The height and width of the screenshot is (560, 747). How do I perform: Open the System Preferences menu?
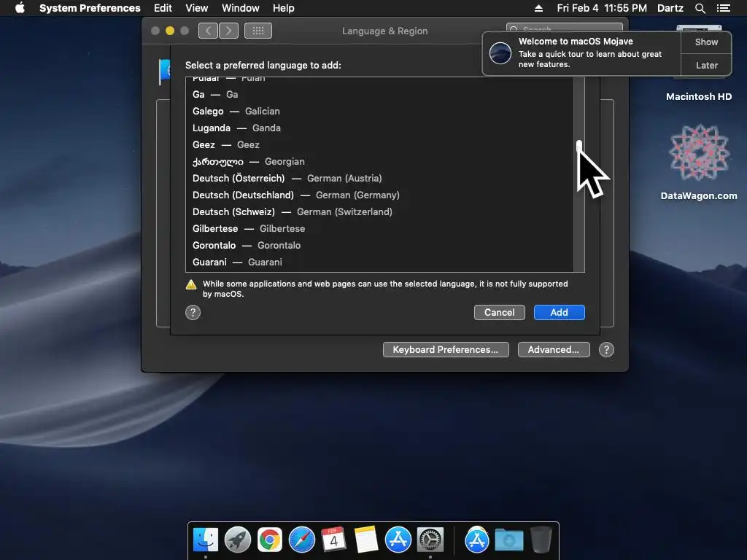[x=90, y=8]
